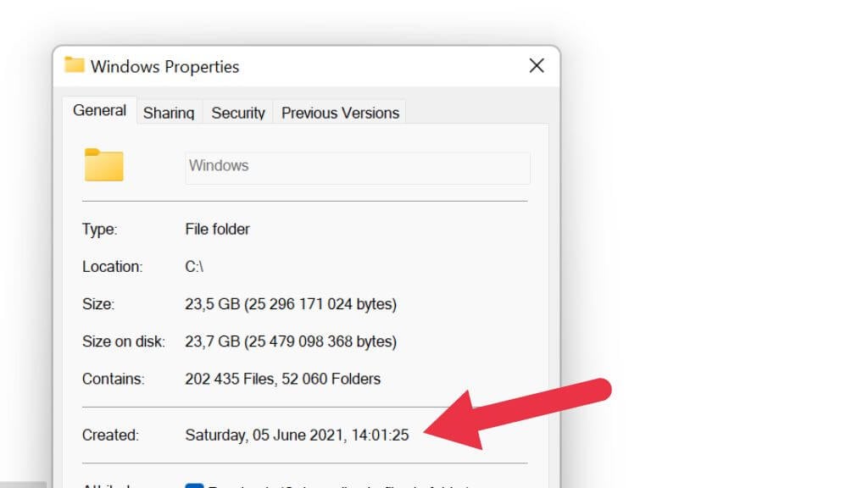The width and height of the screenshot is (868, 488).
Task: Open the Sharing tab
Action: pyautogui.click(x=169, y=113)
